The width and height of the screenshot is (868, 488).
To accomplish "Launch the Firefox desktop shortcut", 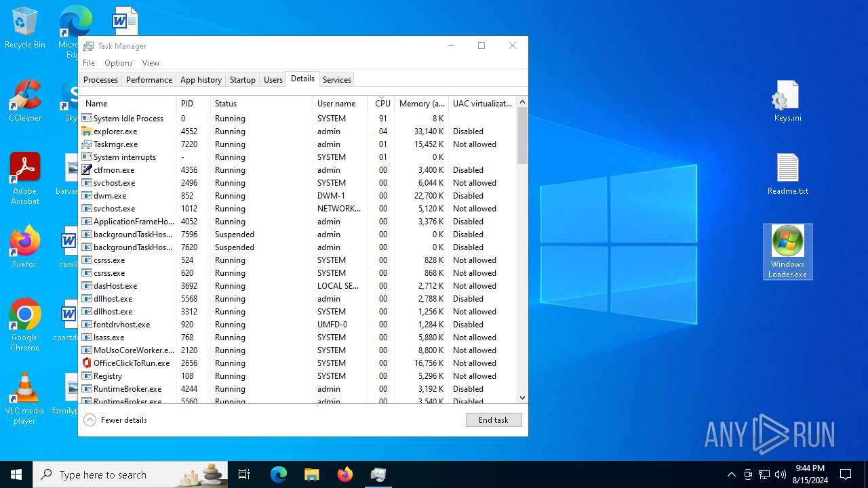I will coord(24,247).
